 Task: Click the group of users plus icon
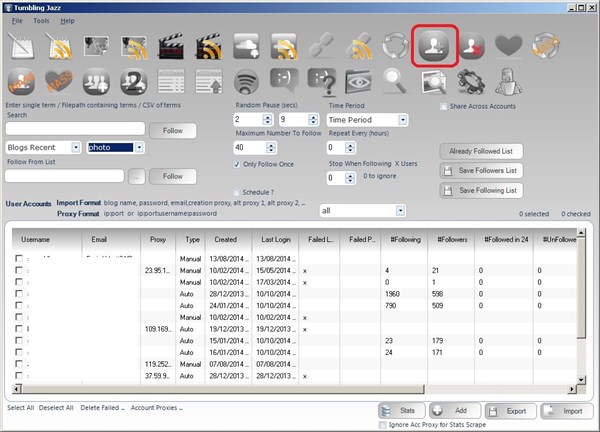(96, 82)
